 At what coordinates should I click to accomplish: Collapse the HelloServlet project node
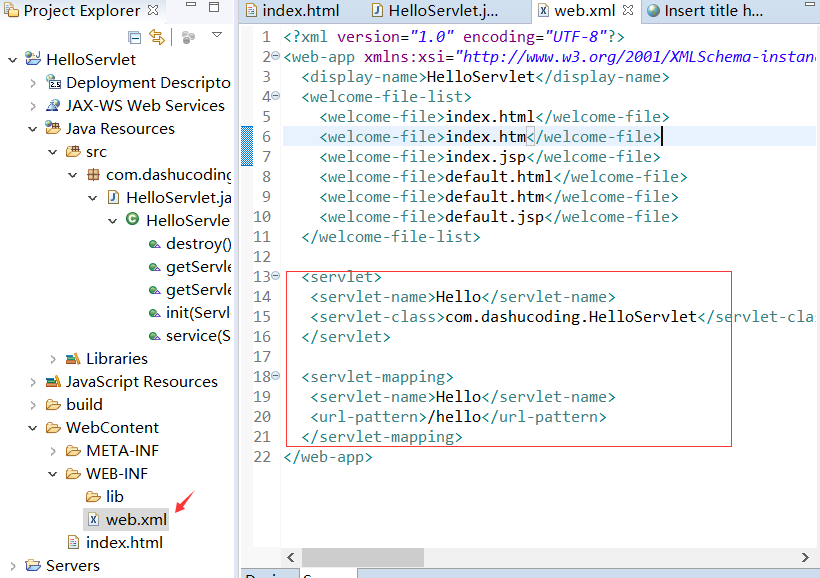[13, 60]
